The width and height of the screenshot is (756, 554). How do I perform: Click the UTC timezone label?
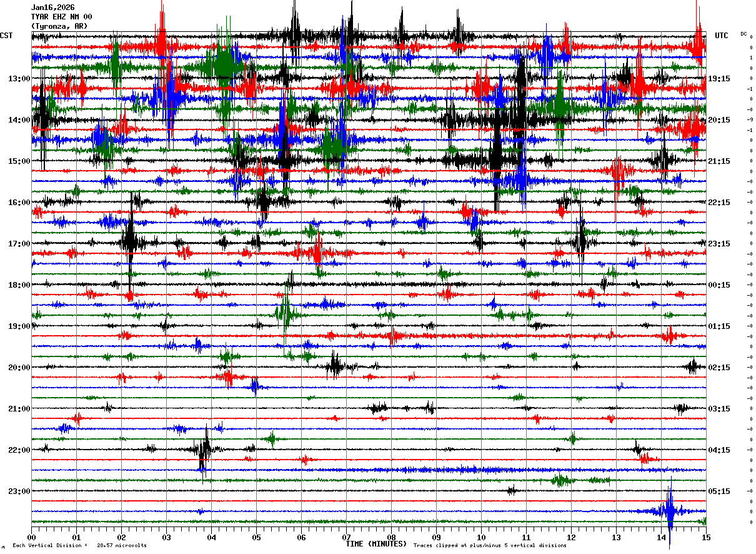[x=722, y=36]
